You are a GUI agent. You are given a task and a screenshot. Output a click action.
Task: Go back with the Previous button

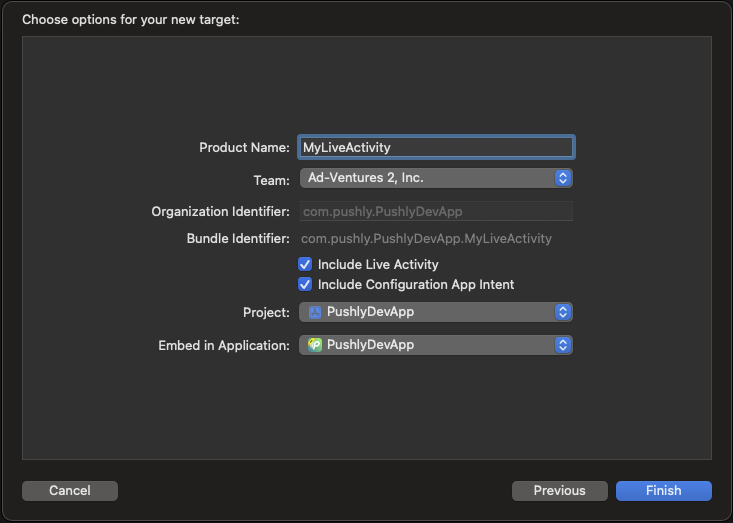coord(559,491)
